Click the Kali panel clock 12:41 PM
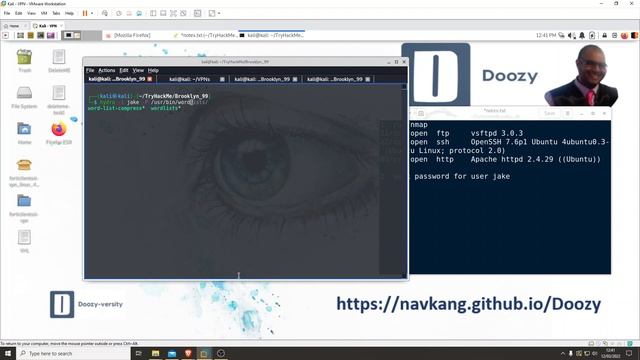Screen dimensions: 640x360 pyautogui.click(x=546, y=36)
